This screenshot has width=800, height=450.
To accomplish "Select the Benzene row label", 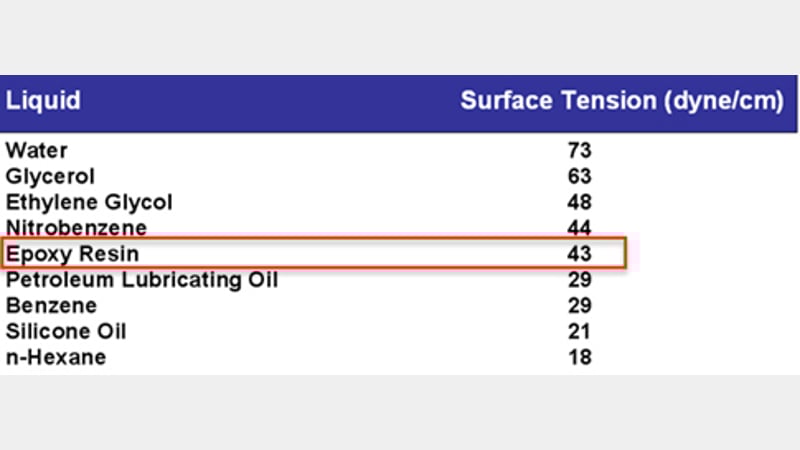I will pos(51,305).
